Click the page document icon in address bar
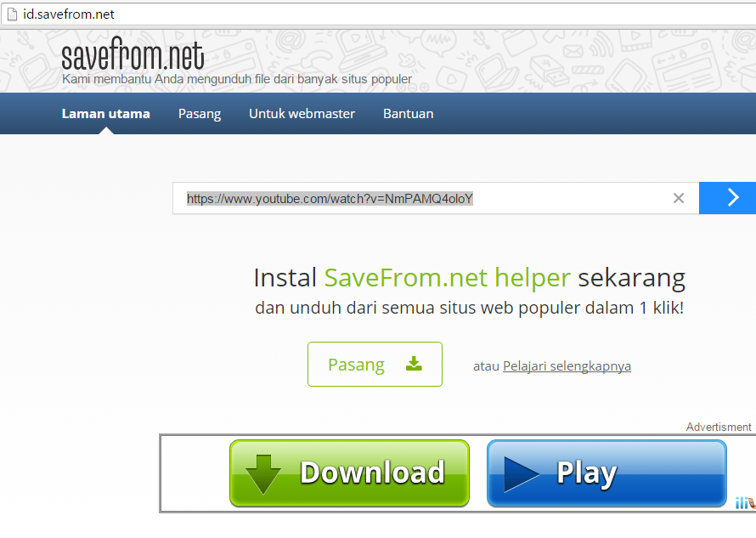 (13, 14)
